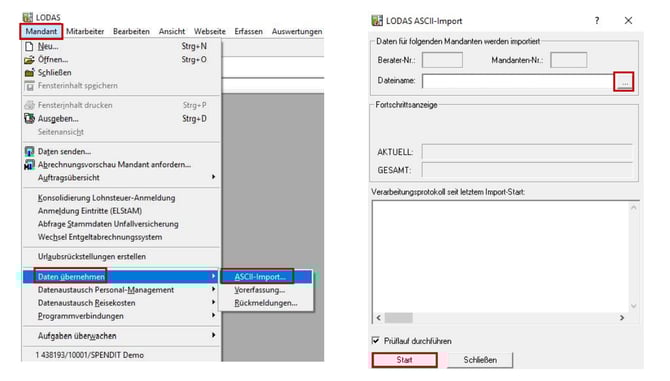The height and width of the screenshot is (381, 670).
Task: Click the Mandanten-Nr. field
Action: [569, 60]
